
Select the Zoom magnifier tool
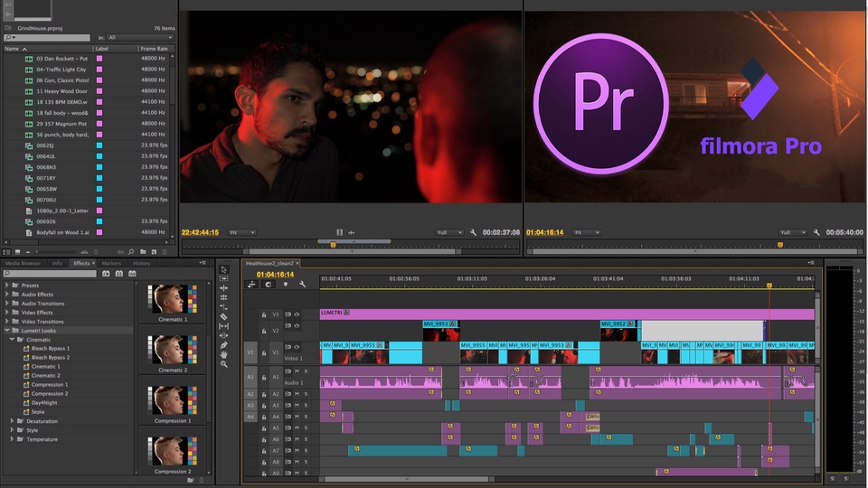223,364
